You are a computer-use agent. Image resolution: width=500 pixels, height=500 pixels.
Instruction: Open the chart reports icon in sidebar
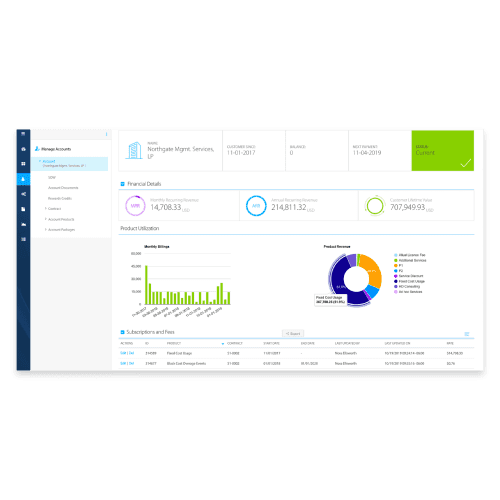[x=23, y=224]
